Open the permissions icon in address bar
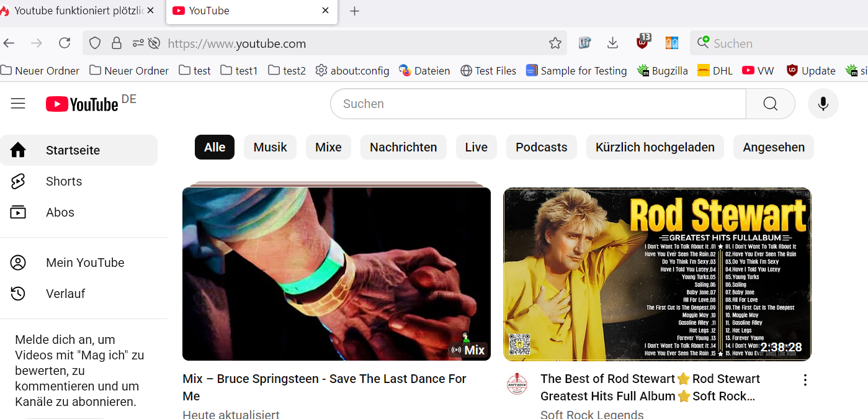The width and height of the screenshot is (868, 419). [x=138, y=43]
